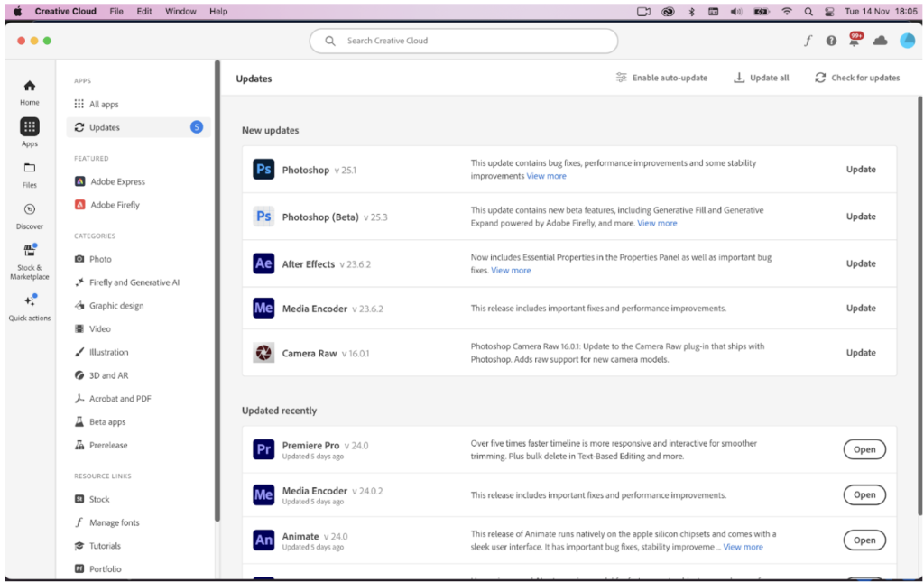Image resolution: width=924 pixels, height=582 pixels.
Task: Update Camera Raw v 16.0.1
Action: coord(861,353)
